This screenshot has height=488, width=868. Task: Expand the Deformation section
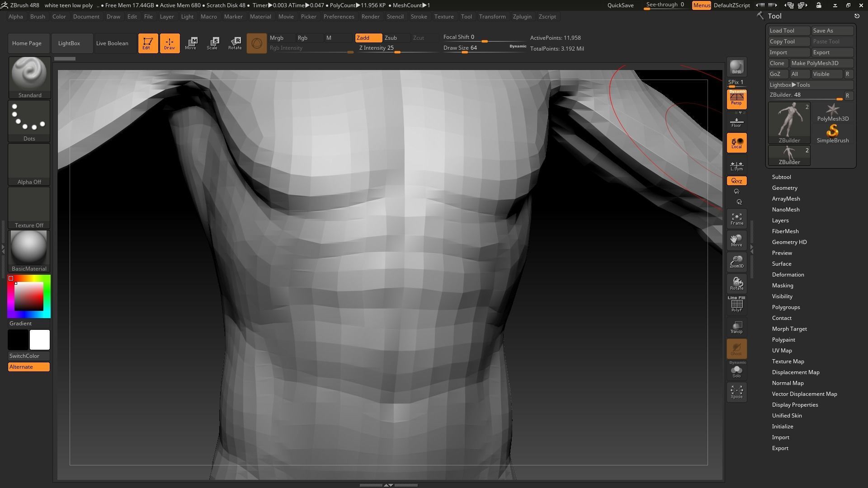pyautogui.click(x=788, y=275)
